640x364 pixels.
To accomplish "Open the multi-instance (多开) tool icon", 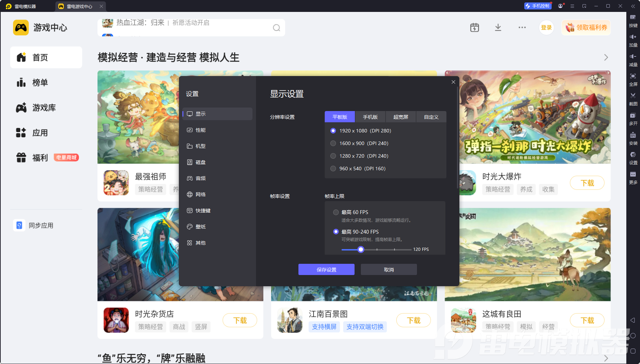I will (633, 116).
